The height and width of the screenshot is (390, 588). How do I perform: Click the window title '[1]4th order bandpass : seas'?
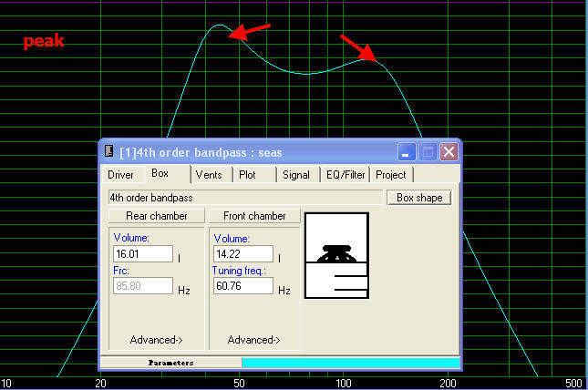click(201, 152)
